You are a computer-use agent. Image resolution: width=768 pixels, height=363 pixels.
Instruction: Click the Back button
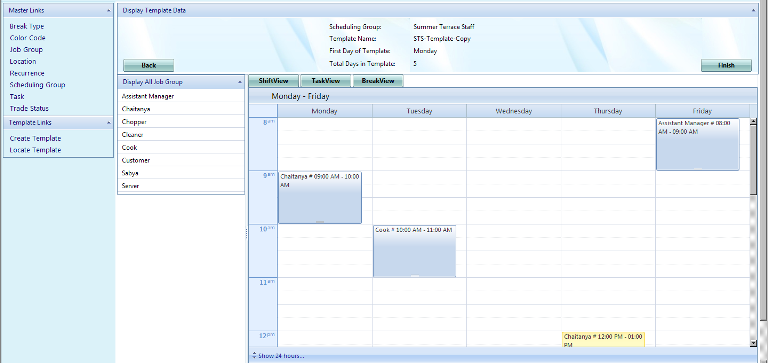(148, 66)
